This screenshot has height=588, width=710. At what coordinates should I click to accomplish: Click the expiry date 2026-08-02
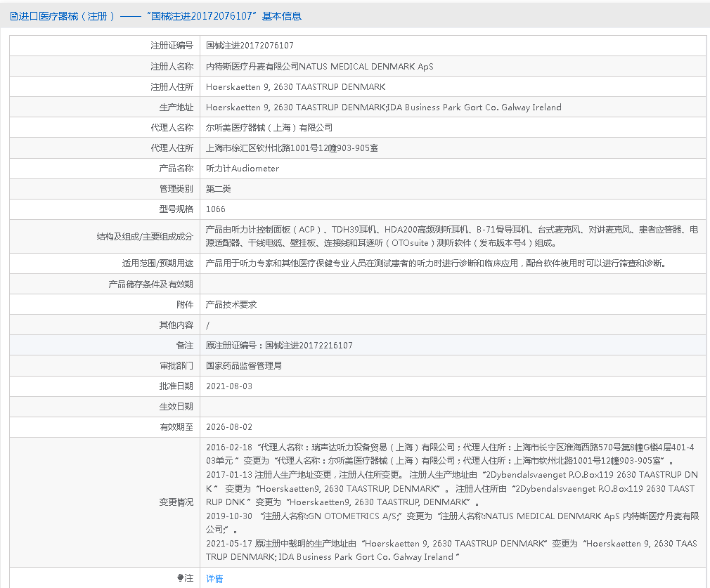click(228, 427)
